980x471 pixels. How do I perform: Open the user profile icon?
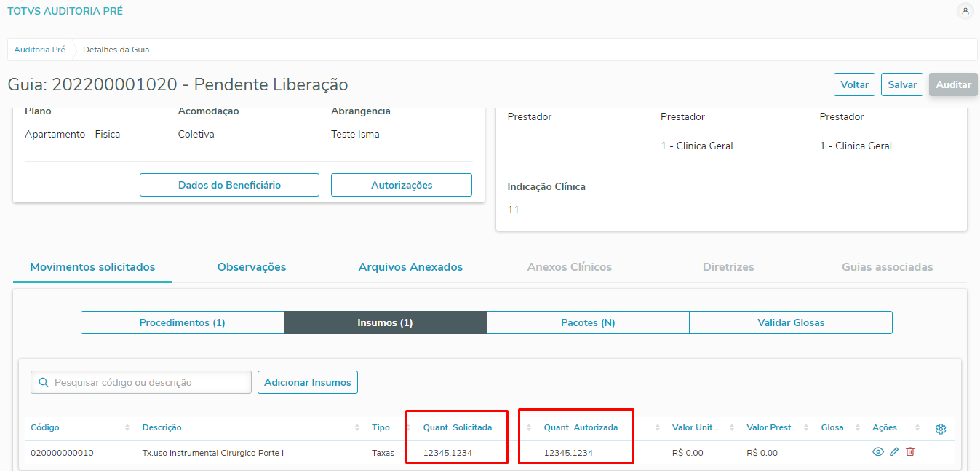tap(965, 11)
